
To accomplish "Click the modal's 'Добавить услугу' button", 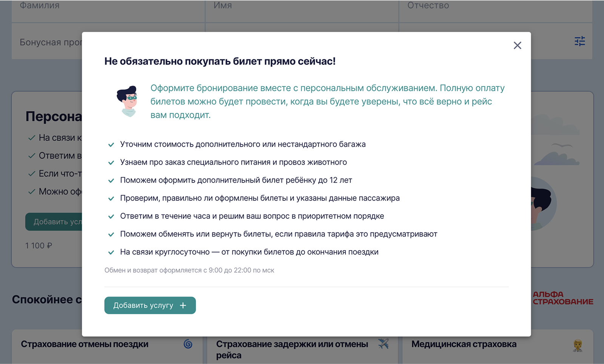I will (150, 305).
